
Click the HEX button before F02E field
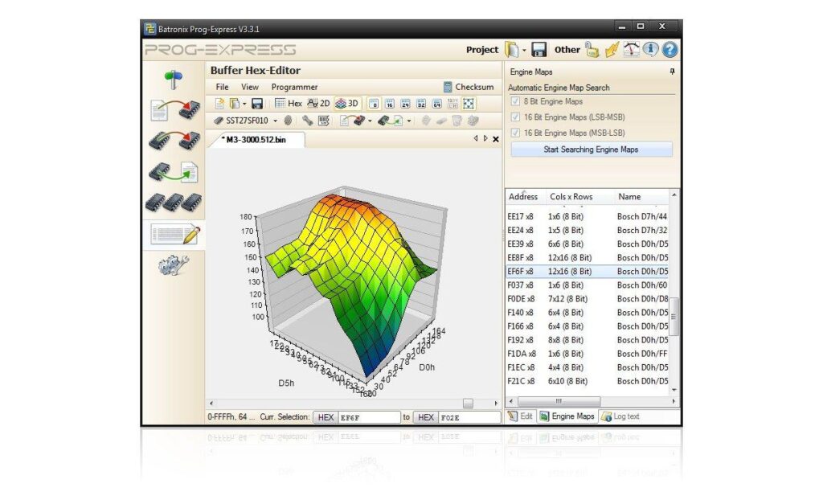(x=426, y=417)
